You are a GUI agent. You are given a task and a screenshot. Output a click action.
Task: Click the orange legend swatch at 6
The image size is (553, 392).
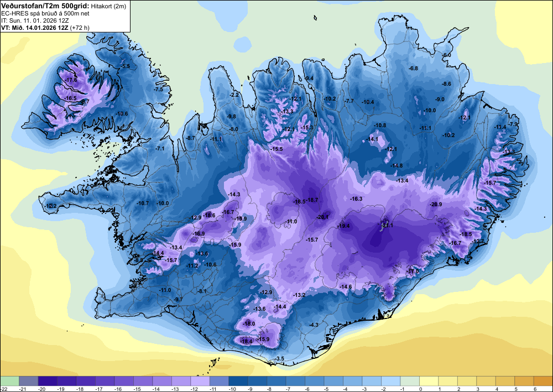click(x=543, y=381)
